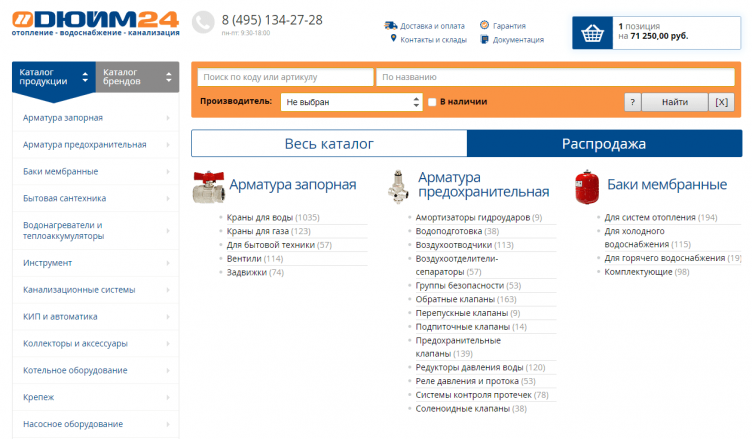Image resolution: width=752 pixels, height=439 pixels.
Task: Click the red ball valve image
Action: pos(209,187)
